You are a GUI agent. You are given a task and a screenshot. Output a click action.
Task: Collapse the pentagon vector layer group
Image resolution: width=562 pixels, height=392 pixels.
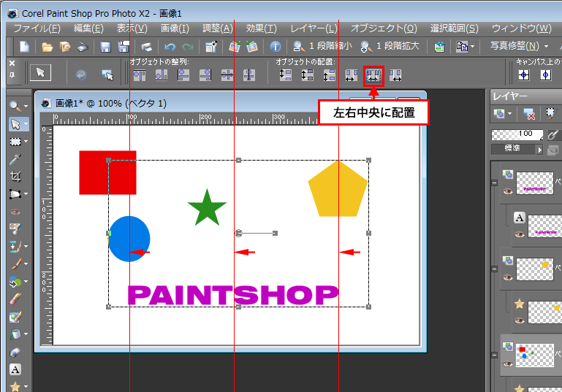click(x=495, y=269)
